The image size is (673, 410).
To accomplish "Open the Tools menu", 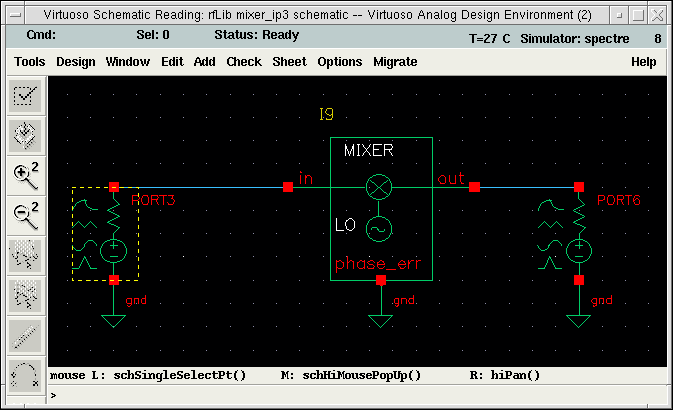I will click(x=30, y=62).
